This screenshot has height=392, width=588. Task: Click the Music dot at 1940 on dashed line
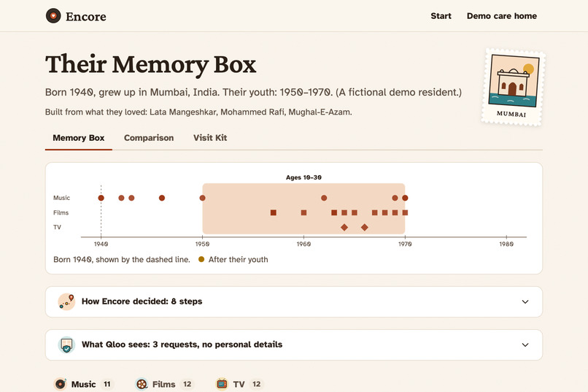(101, 198)
